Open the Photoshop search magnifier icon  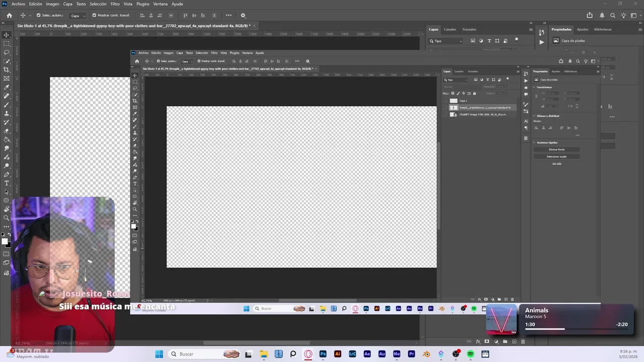coord(613,16)
